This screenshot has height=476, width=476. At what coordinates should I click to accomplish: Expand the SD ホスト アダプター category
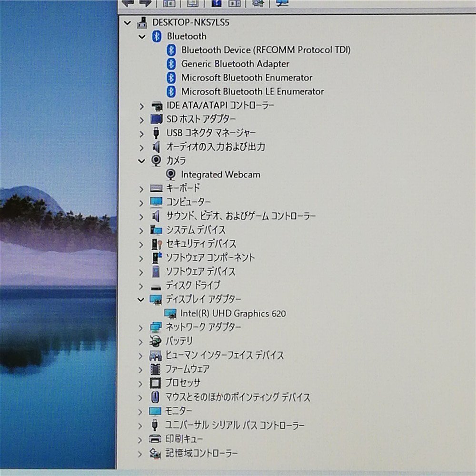(141, 119)
